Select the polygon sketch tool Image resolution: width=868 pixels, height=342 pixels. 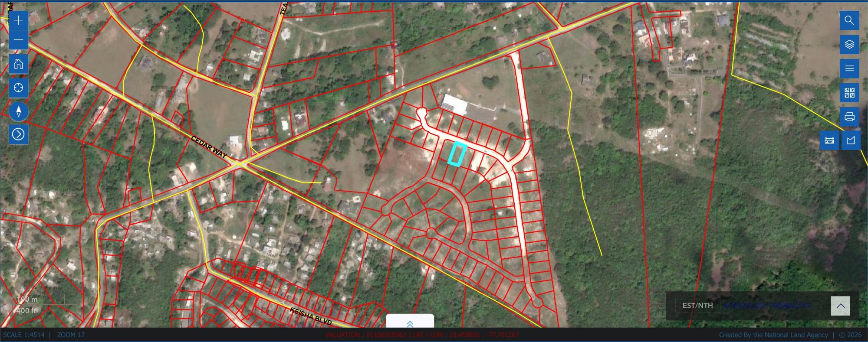851,140
